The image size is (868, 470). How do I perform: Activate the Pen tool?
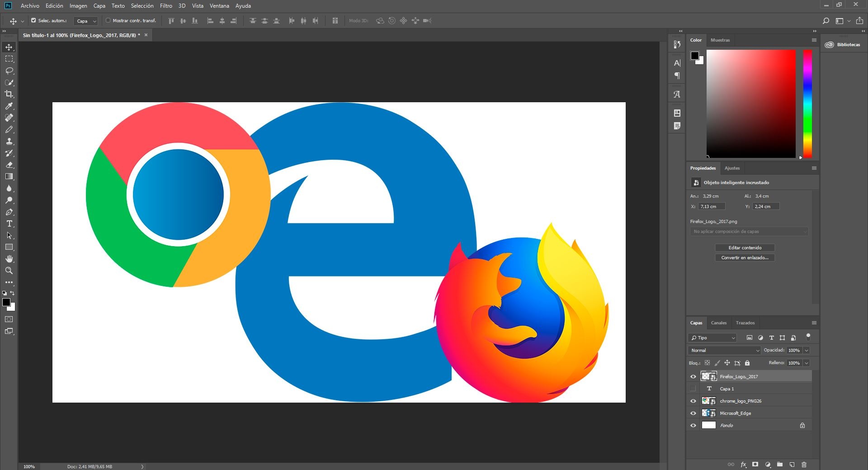[x=9, y=212]
